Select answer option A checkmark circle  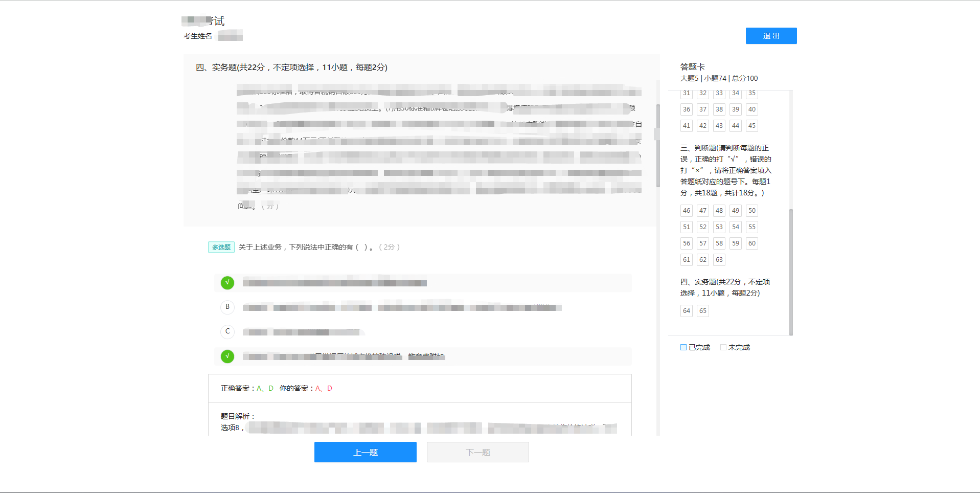[227, 283]
